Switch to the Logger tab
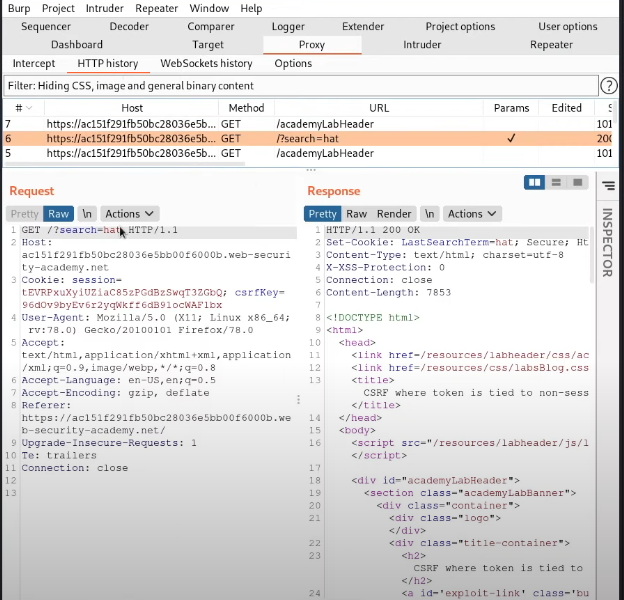The image size is (624, 600). pos(288,26)
